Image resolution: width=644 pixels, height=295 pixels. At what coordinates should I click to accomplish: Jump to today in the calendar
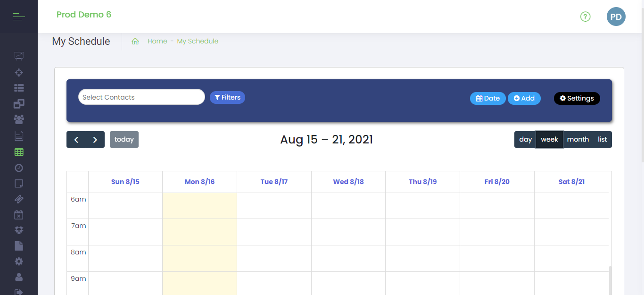[124, 139]
